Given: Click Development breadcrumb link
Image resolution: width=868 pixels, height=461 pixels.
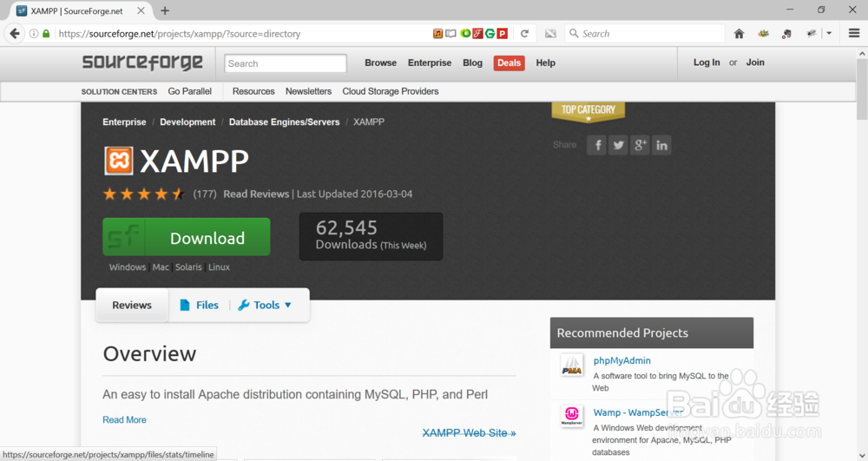Looking at the screenshot, I should pos(187,122).
